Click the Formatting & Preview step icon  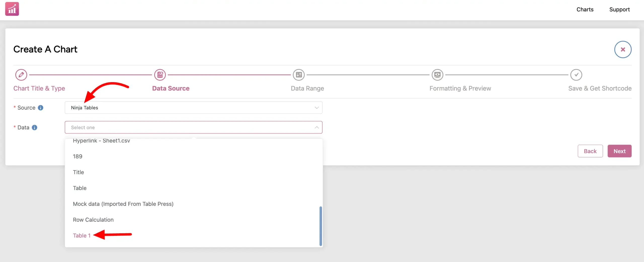click(x=438, y=75)
